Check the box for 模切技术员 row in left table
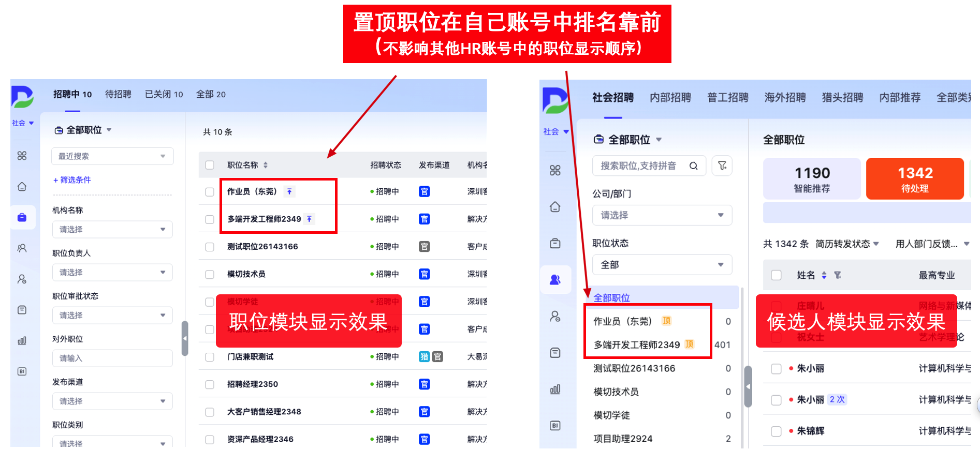 (210, 274)
